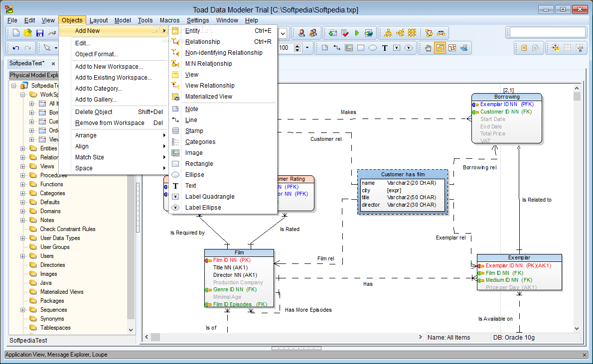593x364 pixels.
Task: Click the hierarchical tree layout icon
Action: coord(388,33)
